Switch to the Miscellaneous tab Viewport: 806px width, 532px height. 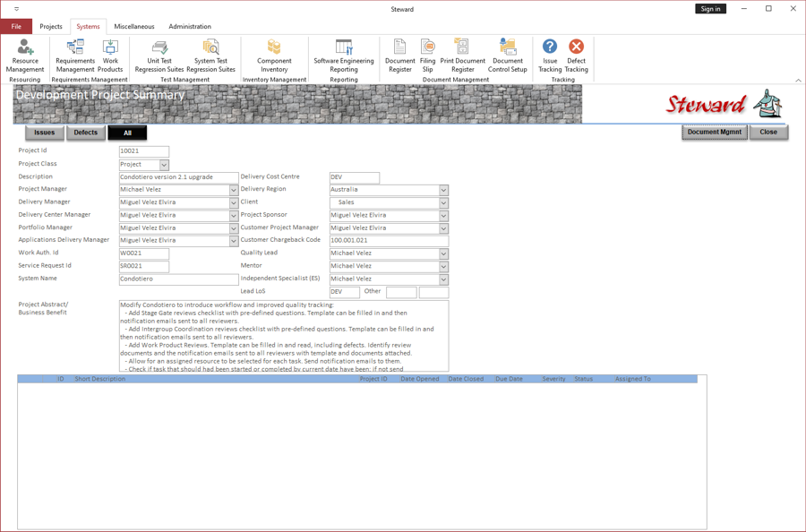tap(134, 26)
